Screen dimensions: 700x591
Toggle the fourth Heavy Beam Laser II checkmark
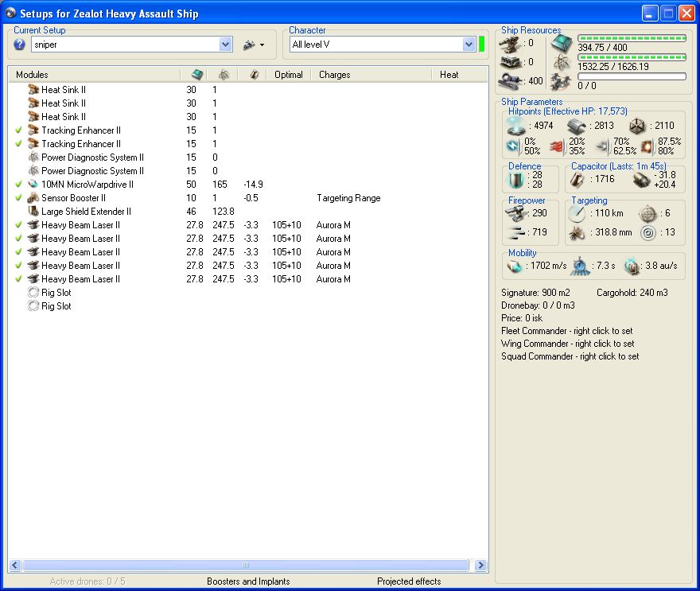click(18, 266)
